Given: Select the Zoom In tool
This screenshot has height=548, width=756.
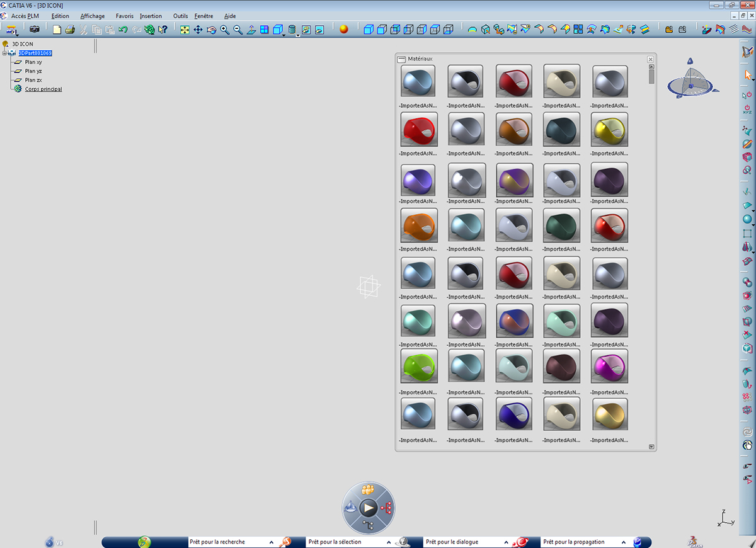Looking at the screenshot, I should [x=224, y=29].
